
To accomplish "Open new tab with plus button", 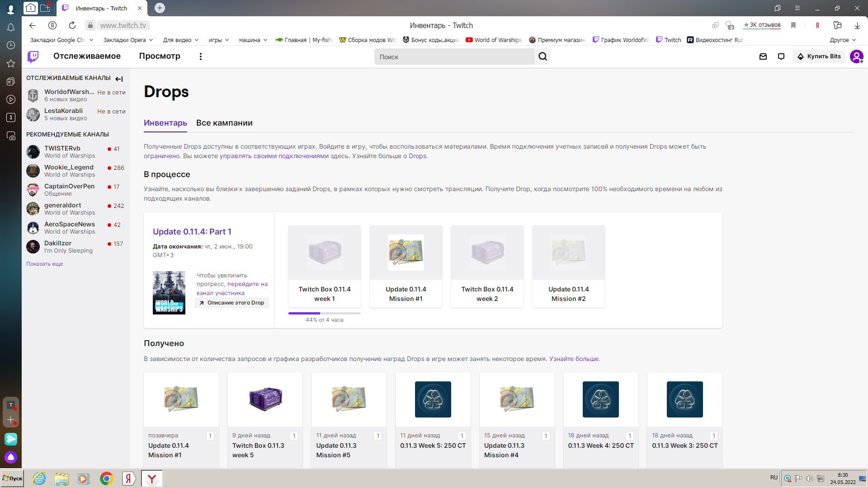I will tap(160, 8).
